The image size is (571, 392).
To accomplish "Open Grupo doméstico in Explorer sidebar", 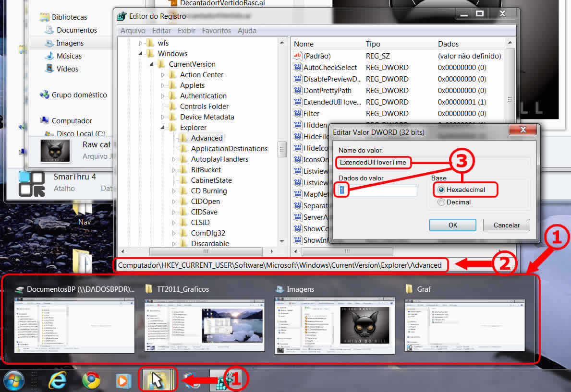I will (79, 95).
